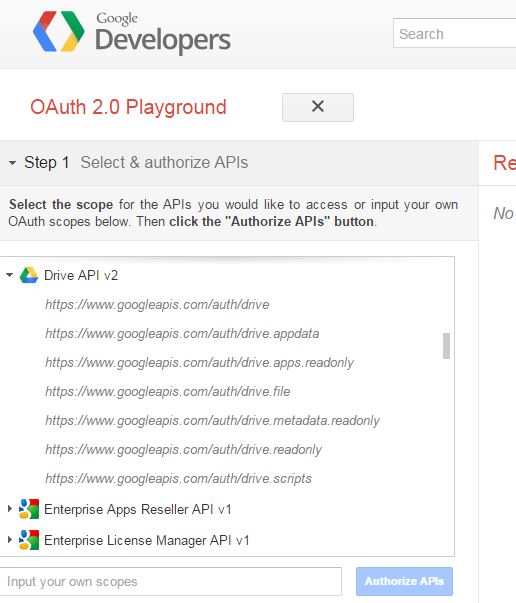
Task: Collapse the Step 1 section arrow
Action: coord(12,163)
